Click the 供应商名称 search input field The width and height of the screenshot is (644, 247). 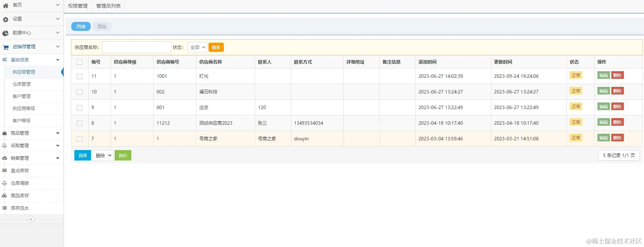click(x=137, y=47)
